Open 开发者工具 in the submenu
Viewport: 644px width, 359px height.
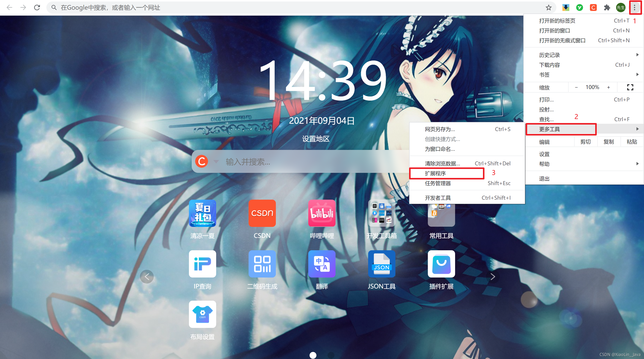[x=467, y=198]
